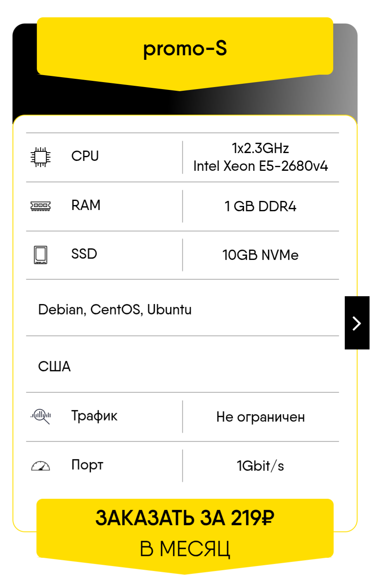This screenshot has width=386, height=588.
Task: Click the 1 GB DDR4 value
Action: point(260,206)
